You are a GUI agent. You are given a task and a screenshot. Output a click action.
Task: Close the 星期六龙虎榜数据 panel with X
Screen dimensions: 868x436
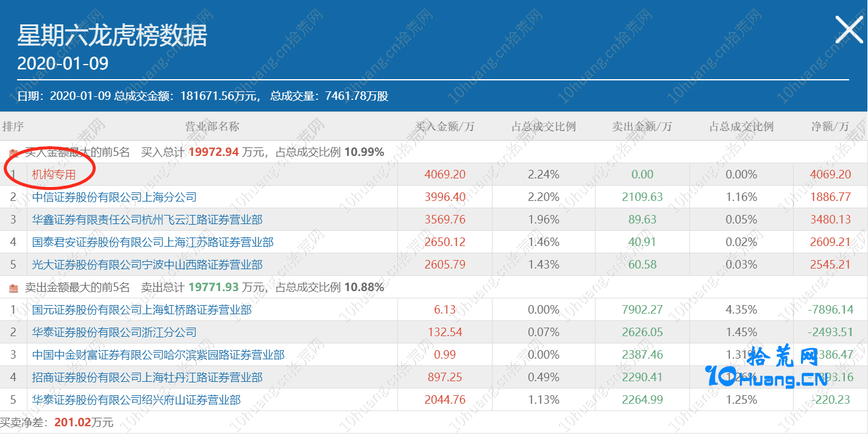click(848, 29)
